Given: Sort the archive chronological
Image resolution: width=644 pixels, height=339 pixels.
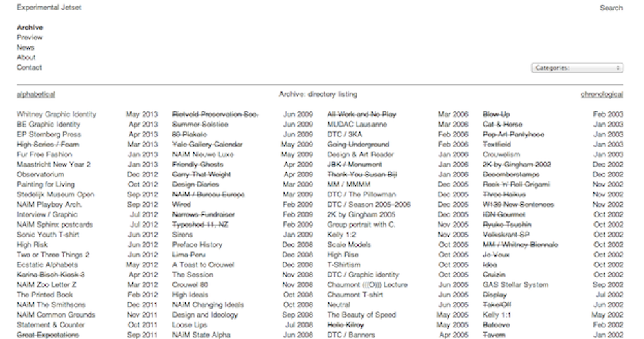Looking at the screenshot, I should [601, 94].
